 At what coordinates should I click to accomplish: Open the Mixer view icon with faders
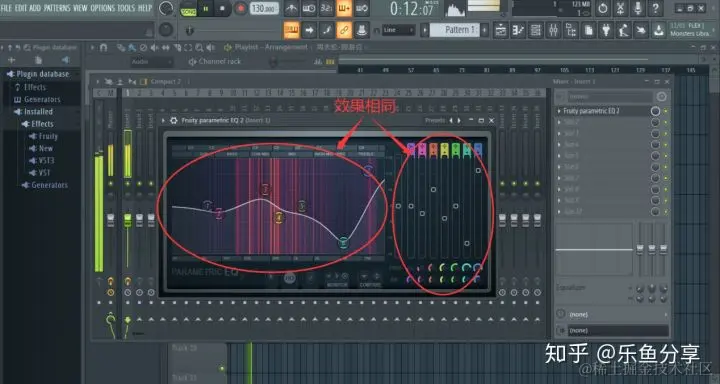pos(553,30)
